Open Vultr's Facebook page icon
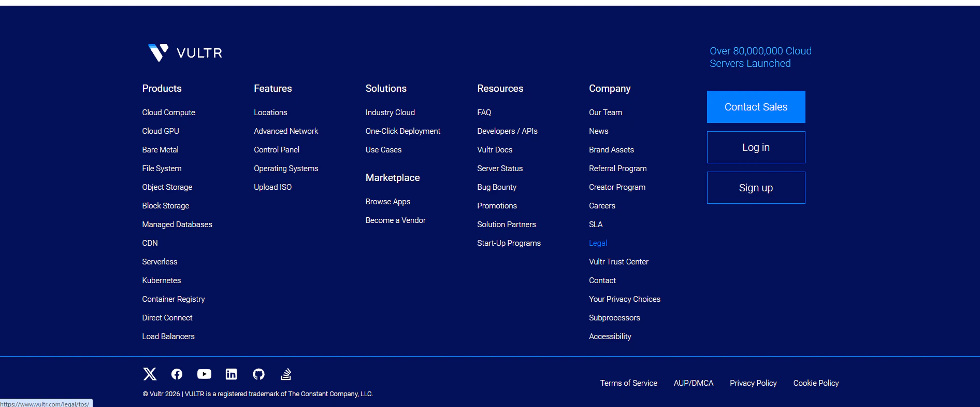 pyautogui.click(x=177, y=374)
